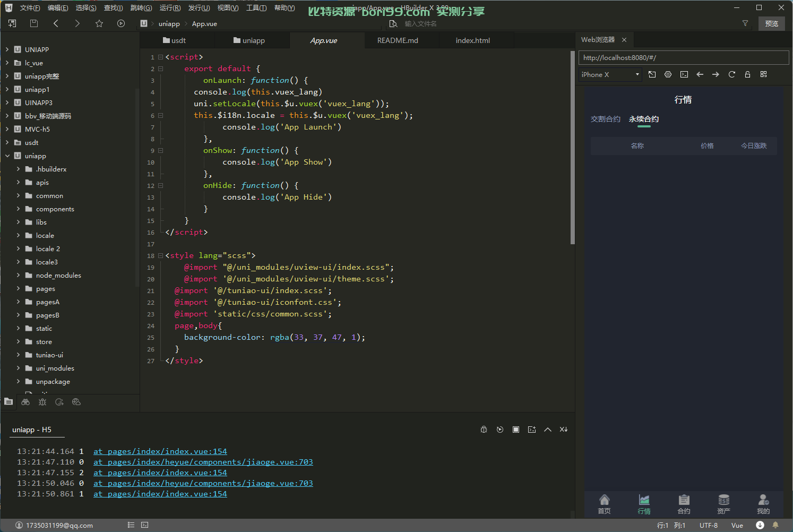This screenshot has height=532, width=793.
Task: Open index.vue:154 link at 13:21:50.861
Action: (160, 494)
